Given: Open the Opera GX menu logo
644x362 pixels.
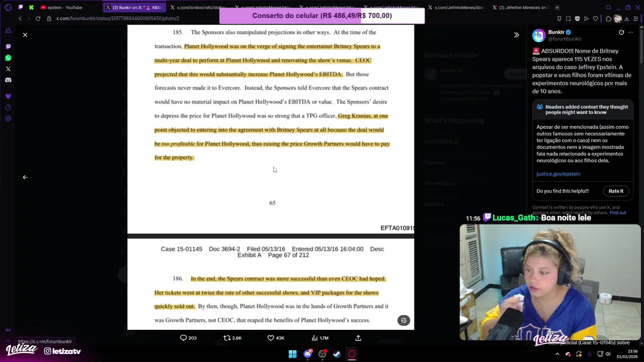Looking at the screenshot, I should [8, 8].
